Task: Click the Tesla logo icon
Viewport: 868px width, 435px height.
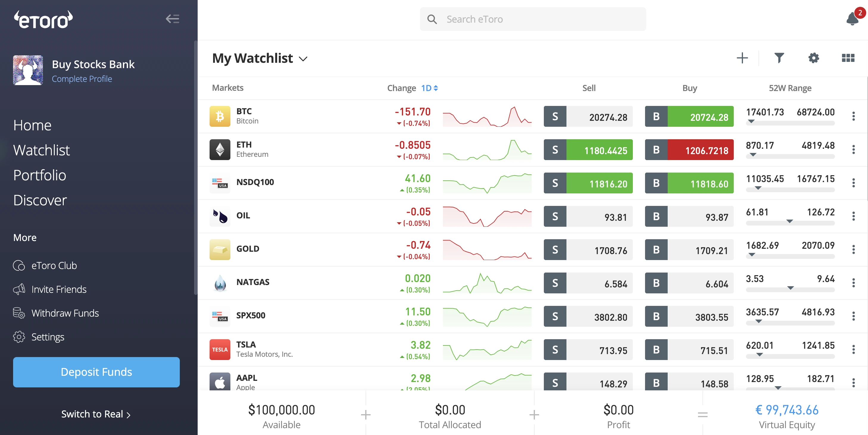Action: 220,350
